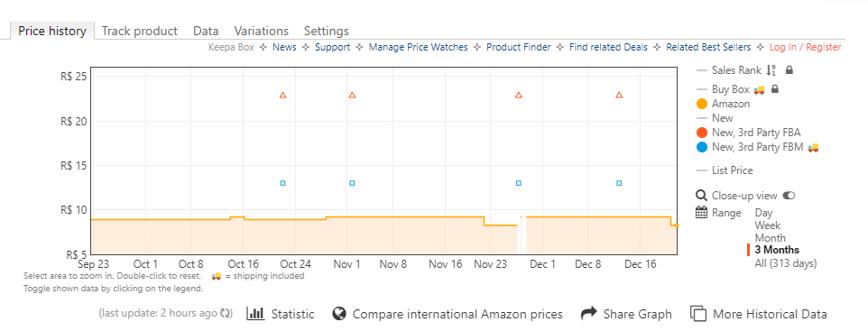Open the Log In / Register link
This screenshot has width=868, height=331.
pos(805,48)
